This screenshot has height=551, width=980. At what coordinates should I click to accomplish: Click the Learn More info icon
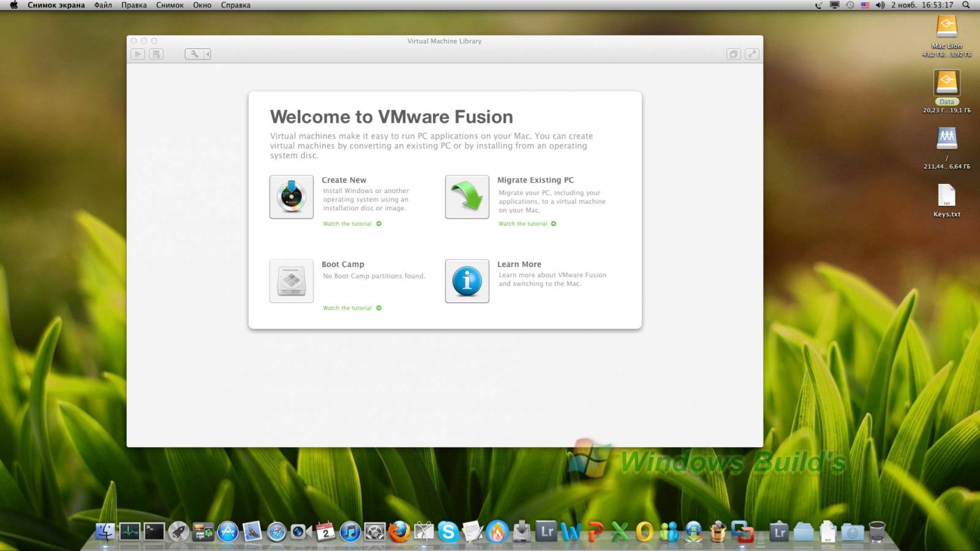coord(467,281)
